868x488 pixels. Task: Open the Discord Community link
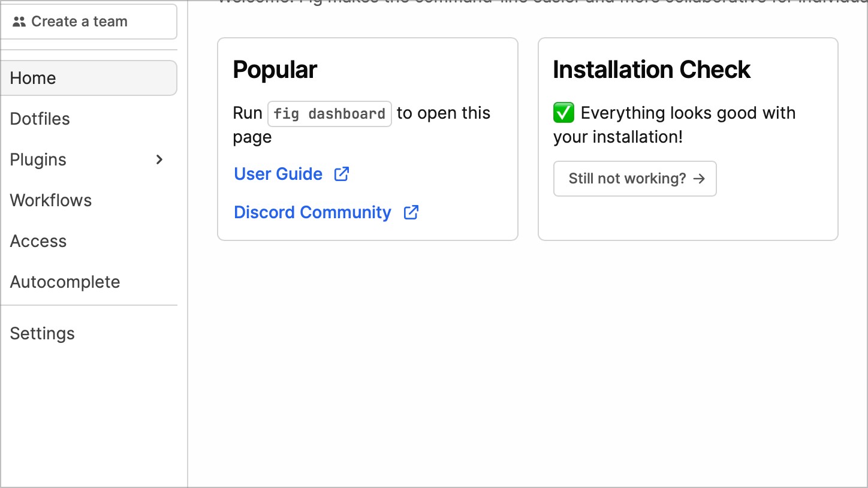click(312, 212)
